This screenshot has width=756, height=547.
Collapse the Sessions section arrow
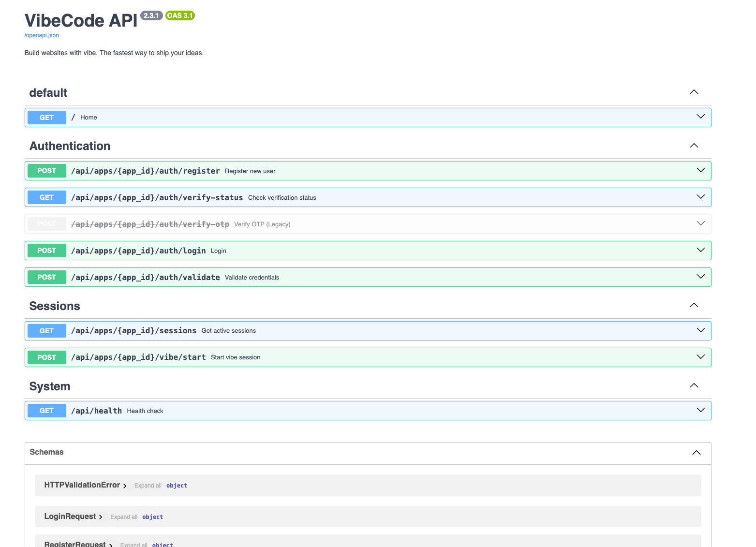tap(694, 305)
